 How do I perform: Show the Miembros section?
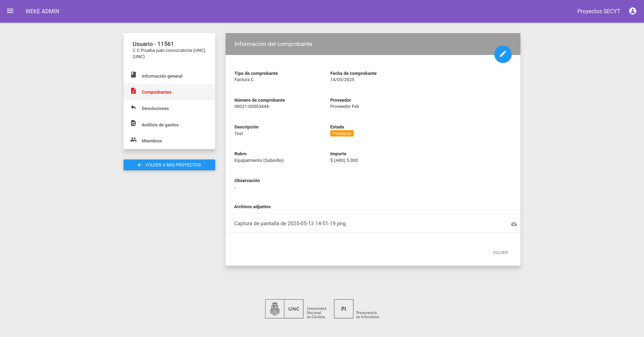tap(169, 141)
